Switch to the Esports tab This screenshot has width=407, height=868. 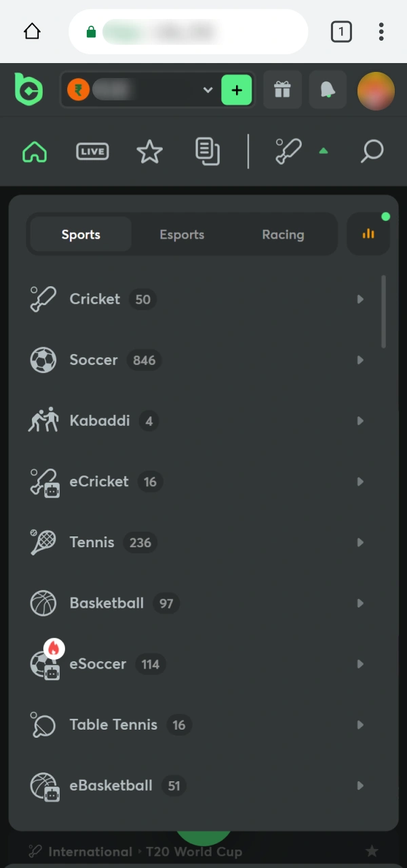click(x=182, y=234)
